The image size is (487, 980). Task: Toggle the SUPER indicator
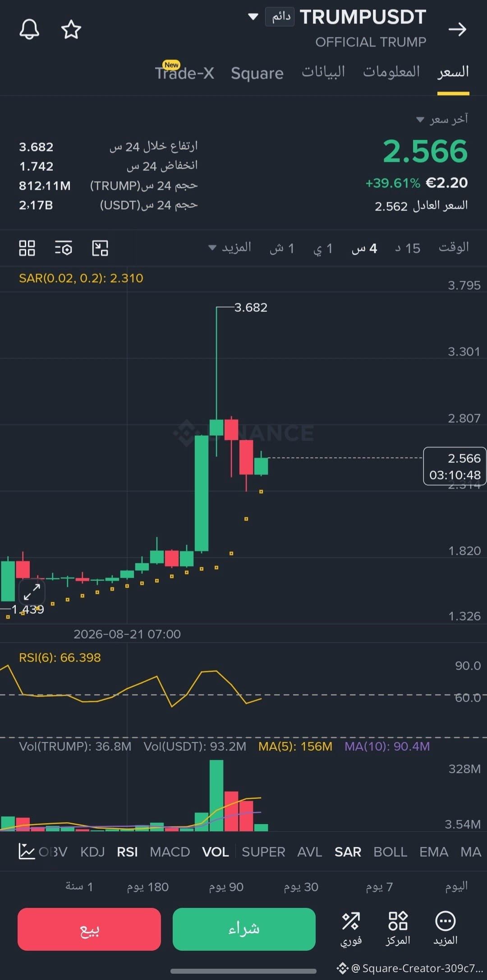263,852
